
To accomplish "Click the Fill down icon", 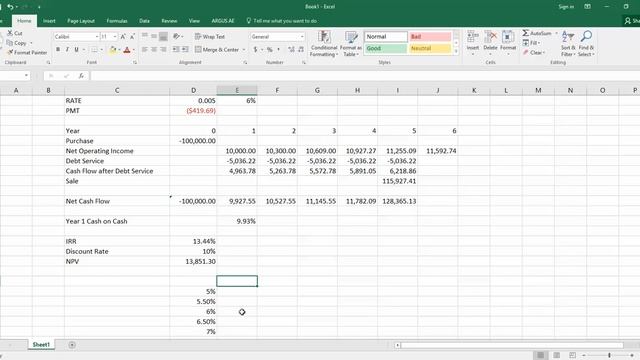I will point(526,43).
